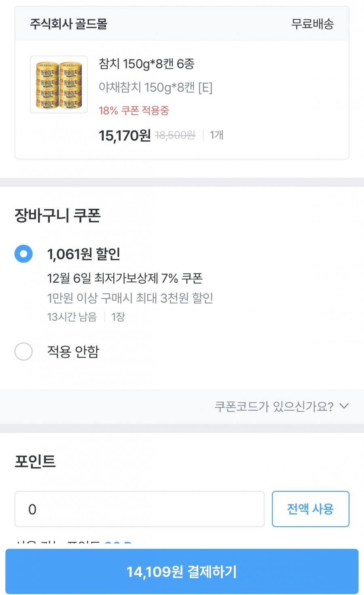This screenshot has height=595, width=364.
Task: Click the 쿠폰코드가 있으신가요? text
Action: point(274,406)
